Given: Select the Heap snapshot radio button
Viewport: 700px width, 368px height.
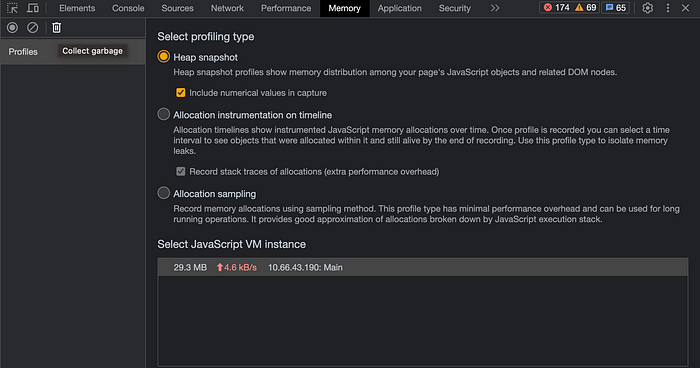Looking at the screenshot, I should 164,57.
